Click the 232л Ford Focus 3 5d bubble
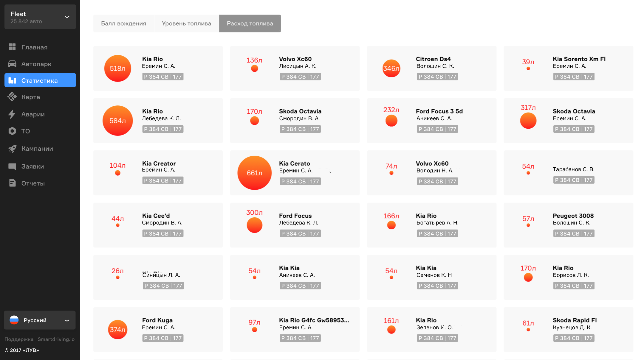 click(x=391, y=121)
